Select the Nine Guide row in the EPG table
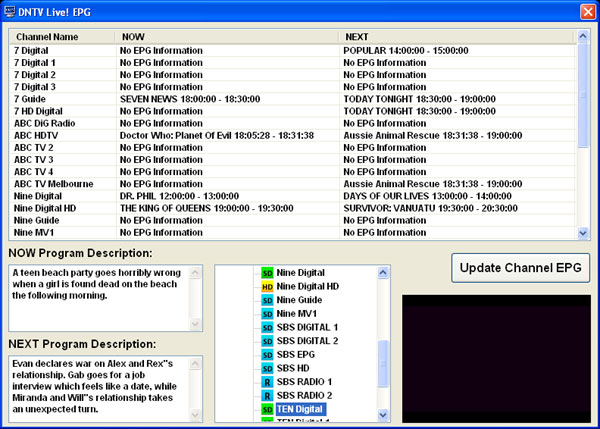Image resolution: width=600 pixels, height=429 pixels. [293, 220]
